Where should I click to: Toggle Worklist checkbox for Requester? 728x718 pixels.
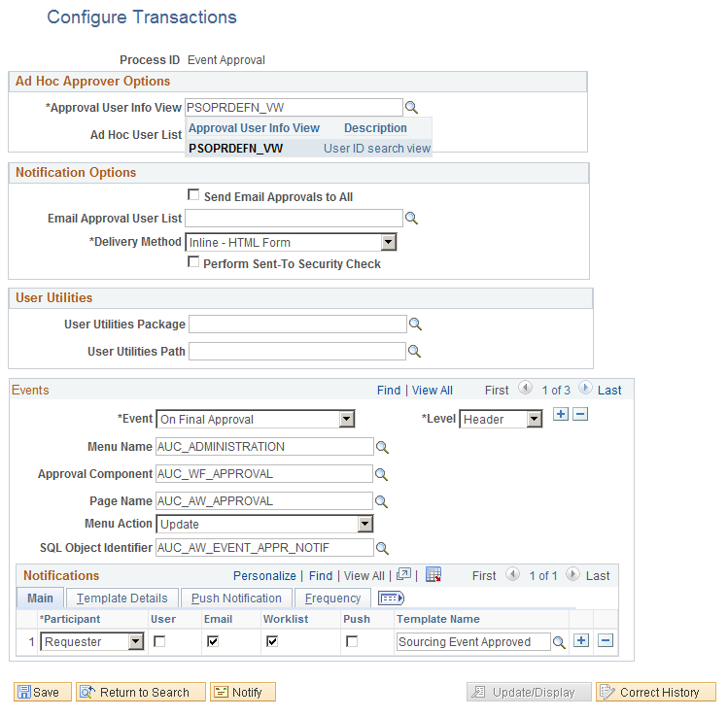(272, 642)
